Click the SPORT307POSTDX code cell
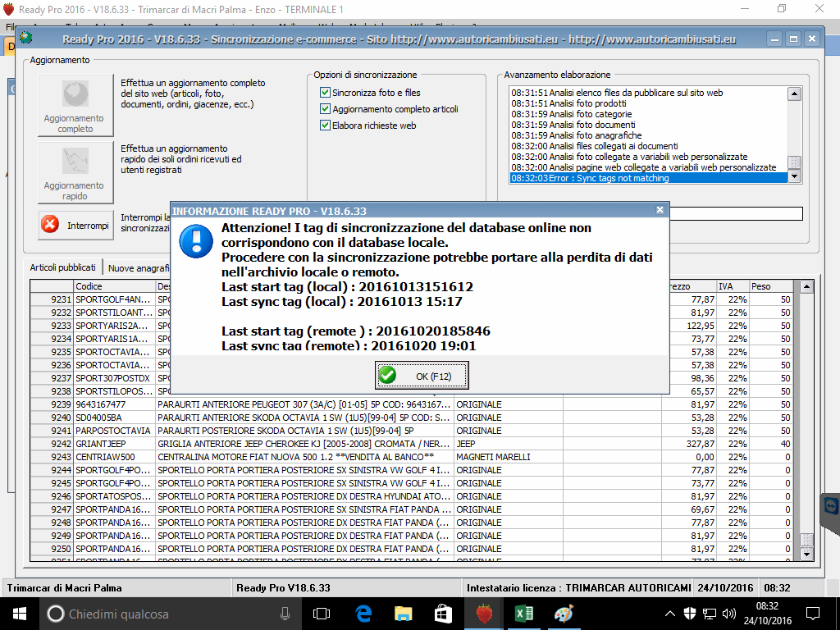 115,378
